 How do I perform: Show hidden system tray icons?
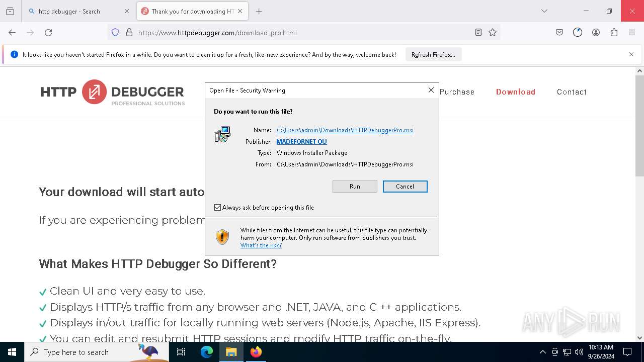(542, 352)
